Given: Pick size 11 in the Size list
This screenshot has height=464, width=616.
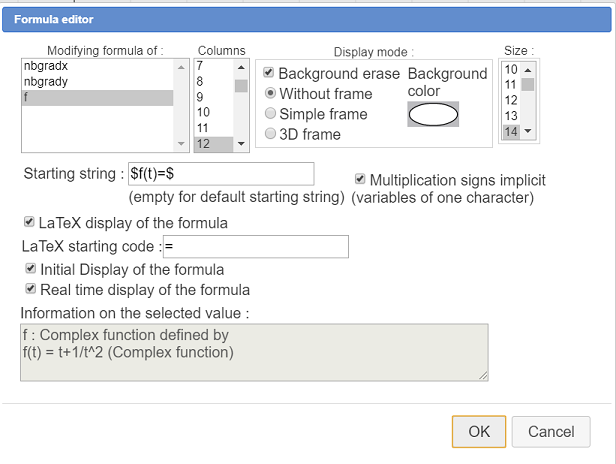Looking at the screenshot, I should click(511, 84).
